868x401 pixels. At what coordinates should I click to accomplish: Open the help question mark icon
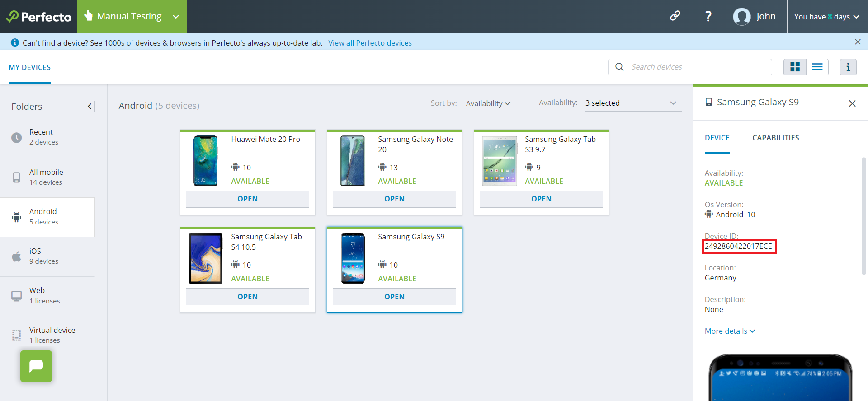click(x=708, y=17)
